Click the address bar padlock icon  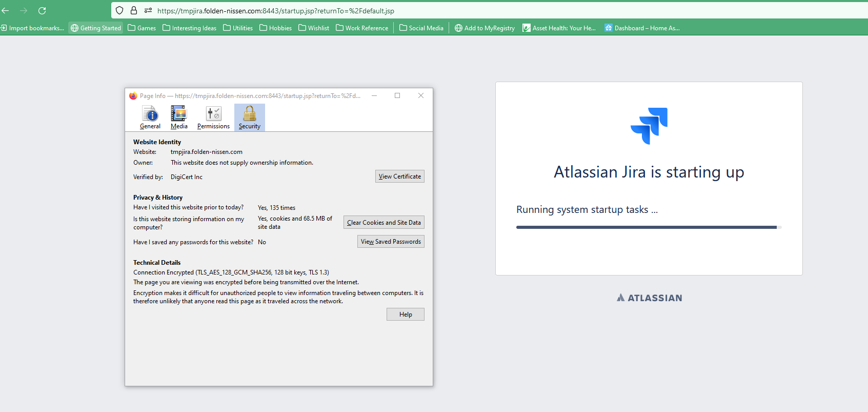134,10
